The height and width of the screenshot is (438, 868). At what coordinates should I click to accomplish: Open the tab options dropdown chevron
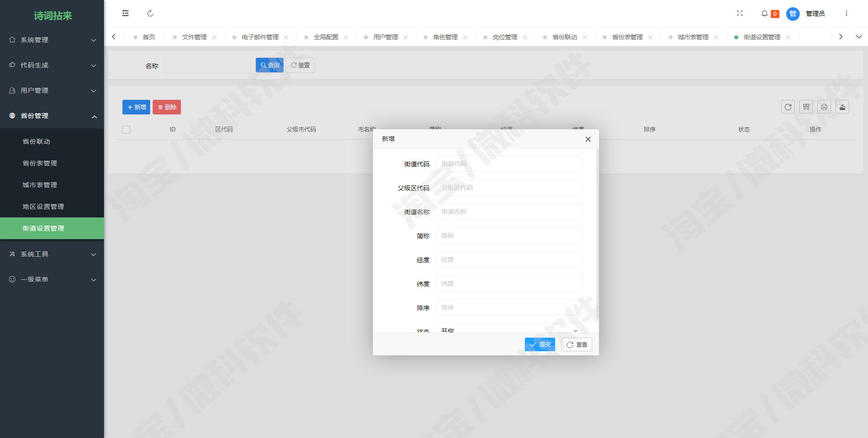click(x=859, y=37)
